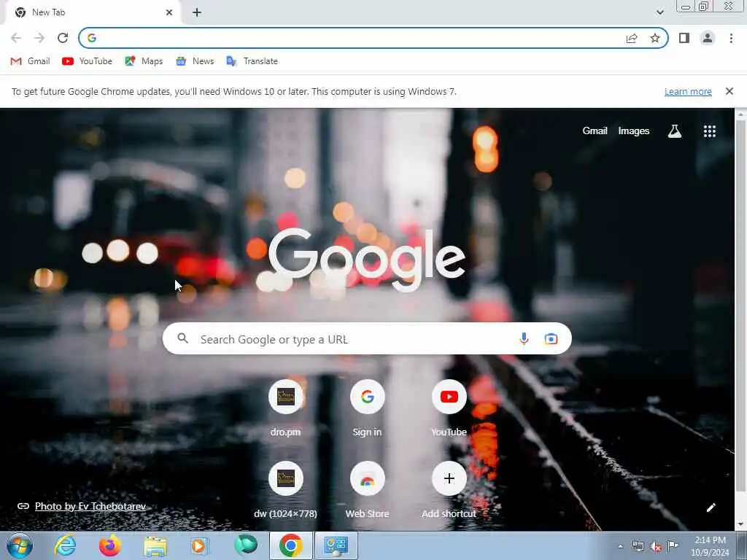747x560 pixels.
Task: Open the News bookmark
Action: [195, 61]
